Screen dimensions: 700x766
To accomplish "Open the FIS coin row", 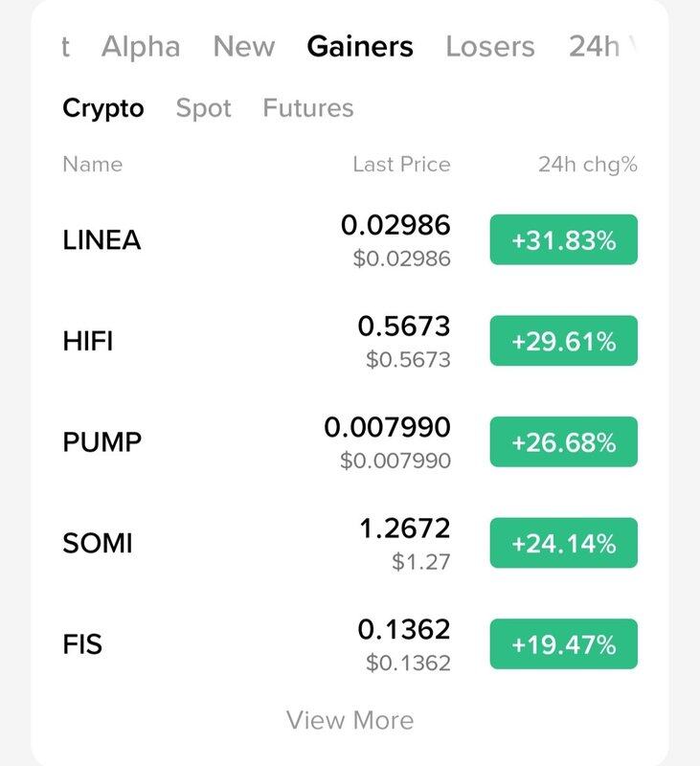I will [350, 644].
